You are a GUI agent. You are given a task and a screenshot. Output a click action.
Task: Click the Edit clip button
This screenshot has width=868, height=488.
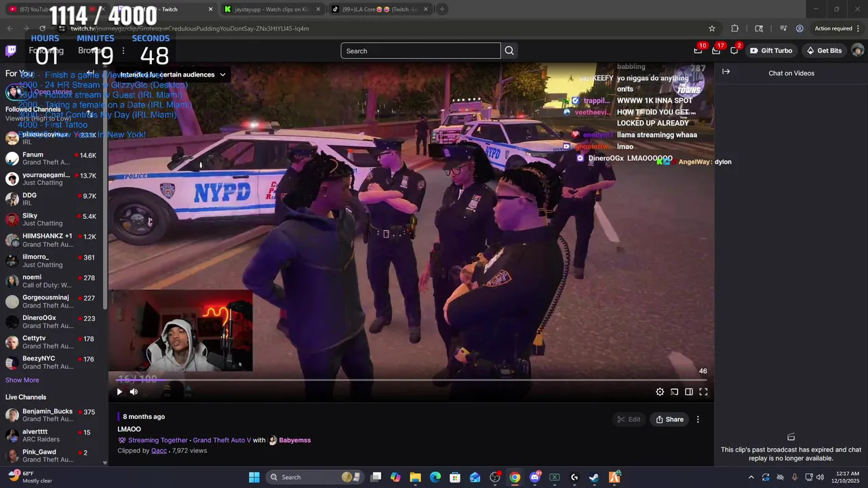click(x=628, y=420)
